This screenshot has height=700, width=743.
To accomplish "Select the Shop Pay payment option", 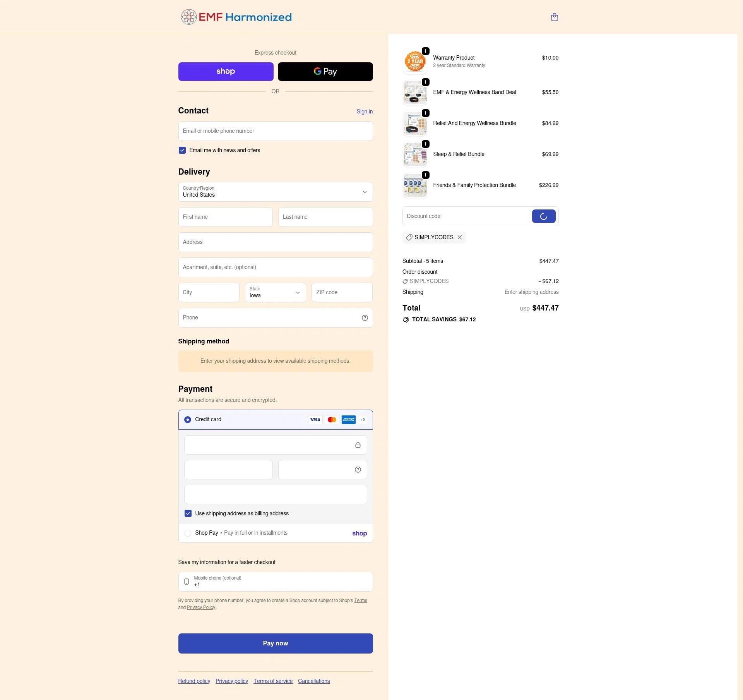I will coord(188,533).
